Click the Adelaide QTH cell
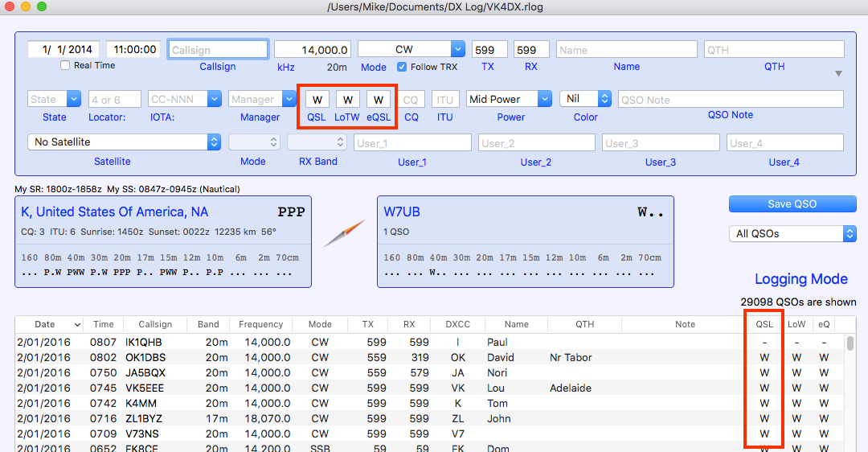868x452 pixels. [x=570, y=388]
